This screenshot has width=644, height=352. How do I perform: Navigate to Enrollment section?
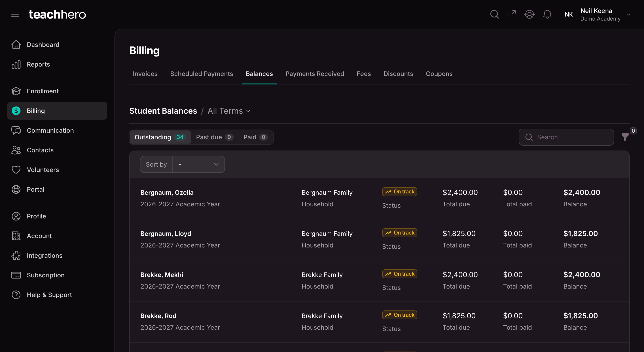pos(57,91)
